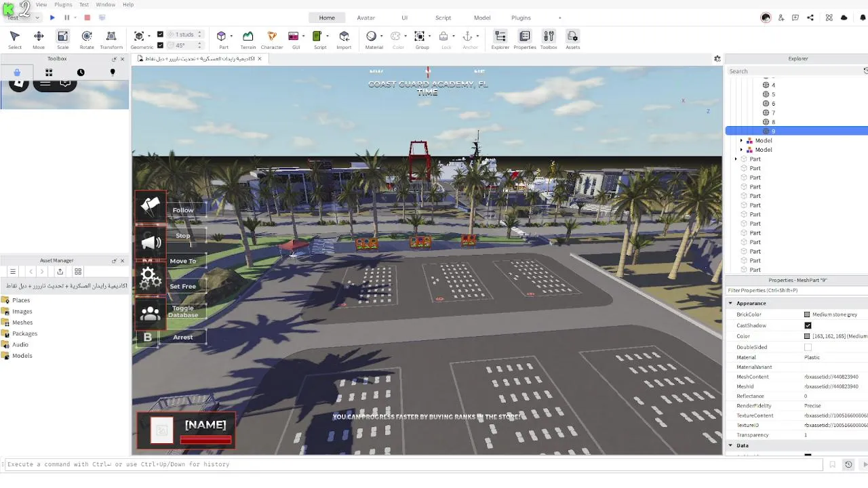Click Asset Manager bulk import icon
The height and width of the screenshot is (488, 868).
(x=60, y=272)
